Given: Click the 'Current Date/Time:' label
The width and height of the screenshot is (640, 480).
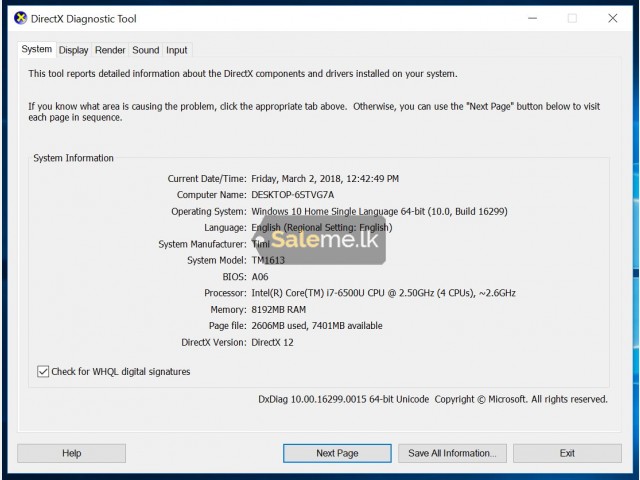Looking at the screenshot, I should [x=207, y=179].
